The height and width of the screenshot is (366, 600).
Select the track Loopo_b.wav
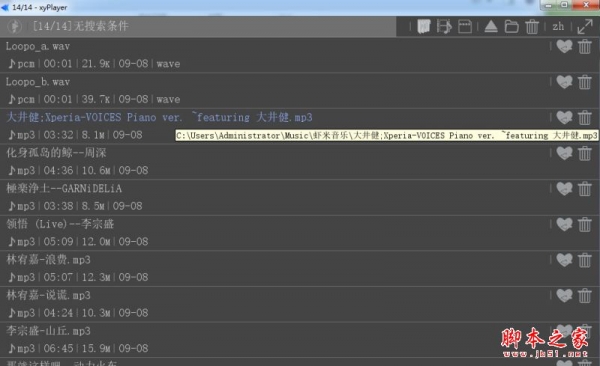tap(38, 82)
